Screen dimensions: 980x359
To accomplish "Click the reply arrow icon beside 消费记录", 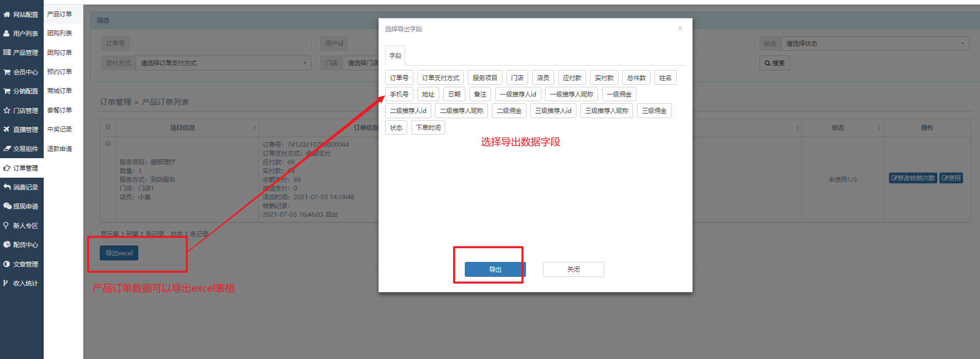I will click(7, 187).
